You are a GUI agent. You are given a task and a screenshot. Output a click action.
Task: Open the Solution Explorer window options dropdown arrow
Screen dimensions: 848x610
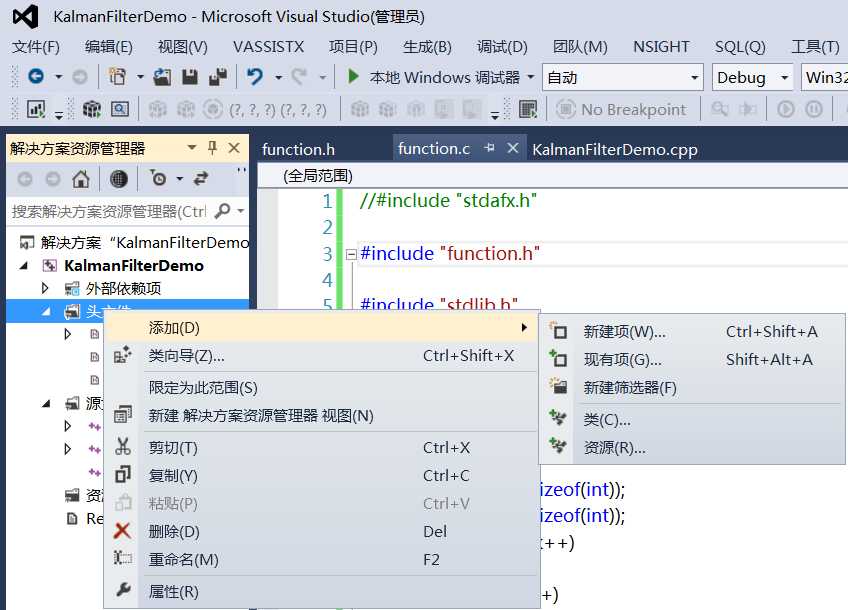tap(191, 148)
